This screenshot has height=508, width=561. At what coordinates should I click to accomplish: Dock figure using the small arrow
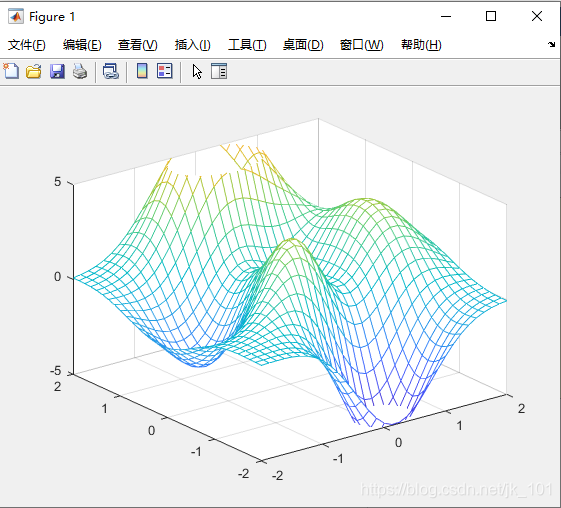click(x=551, y=44)
